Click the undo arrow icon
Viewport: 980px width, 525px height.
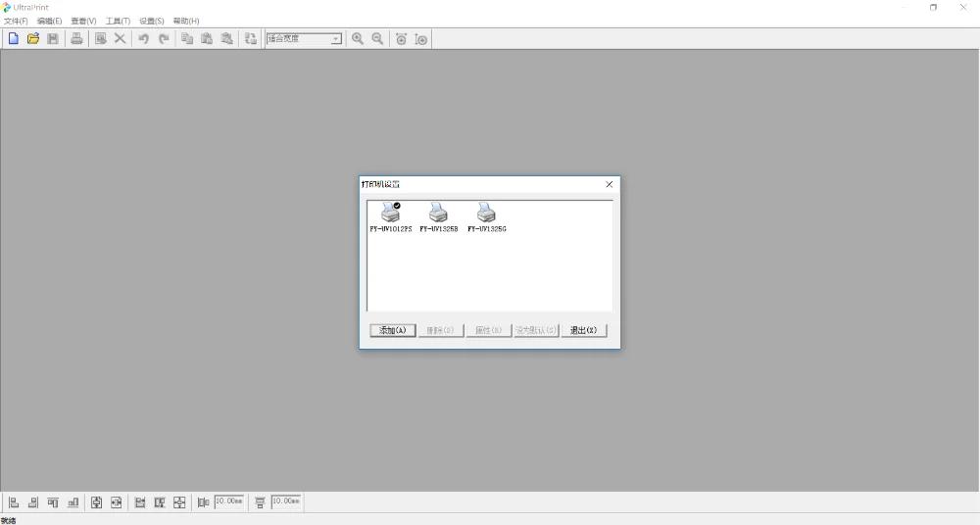click(144, 39)
